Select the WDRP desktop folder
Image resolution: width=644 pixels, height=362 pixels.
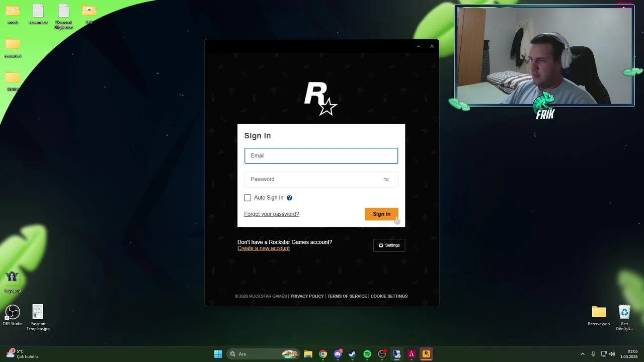13,81
